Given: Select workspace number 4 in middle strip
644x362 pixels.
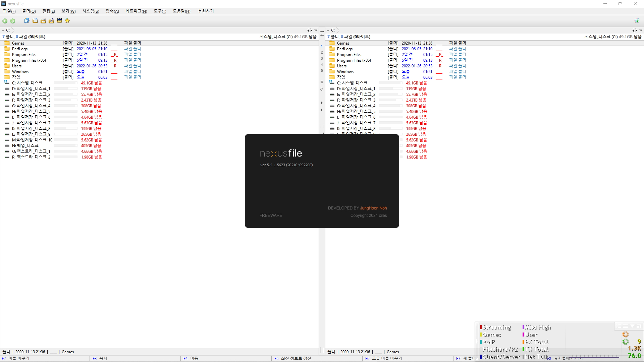Looking at the screenshot, I should 322,64.
